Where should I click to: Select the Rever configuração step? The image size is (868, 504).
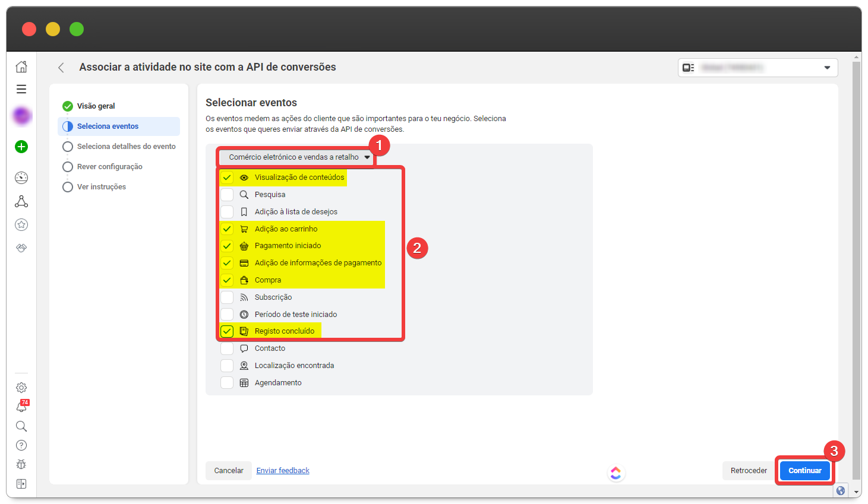tap(109, 167)
